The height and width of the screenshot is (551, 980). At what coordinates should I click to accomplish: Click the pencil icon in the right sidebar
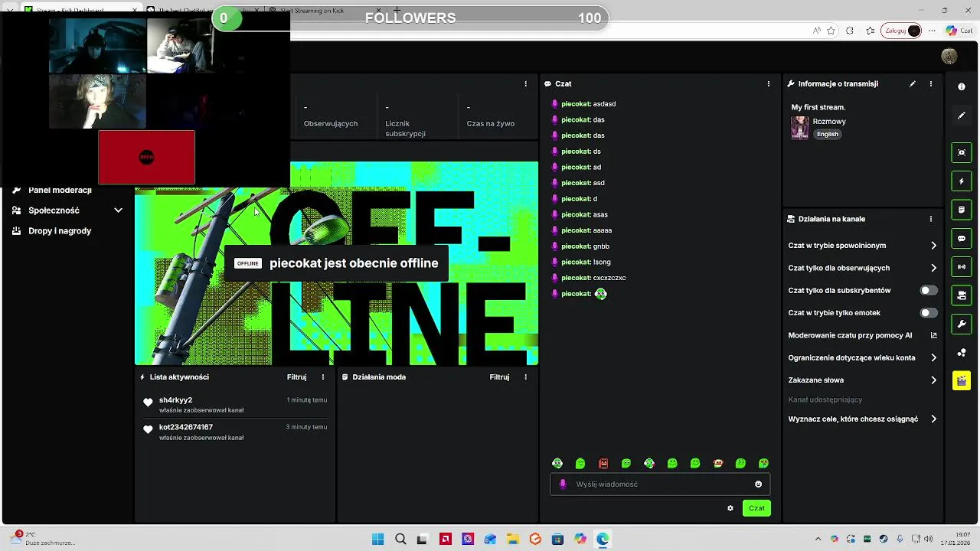(962, 116)
